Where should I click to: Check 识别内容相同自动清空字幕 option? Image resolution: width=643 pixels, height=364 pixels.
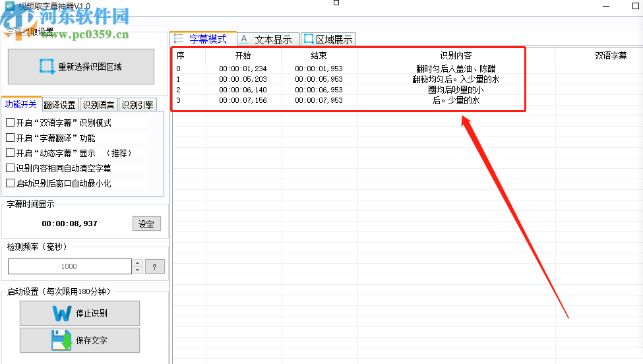pyautogui.click(x=11, y=167)
